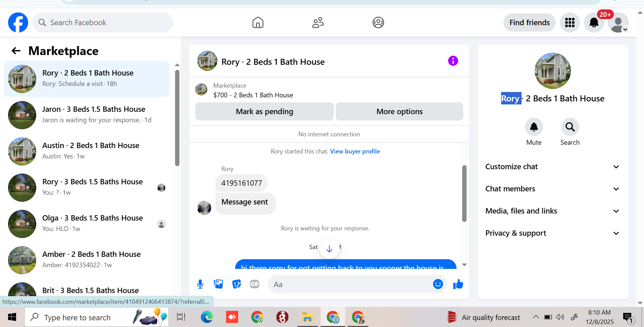Click the page vertical scrollbar down arrow
The image size is (644, 327).
tap(640, 303)
